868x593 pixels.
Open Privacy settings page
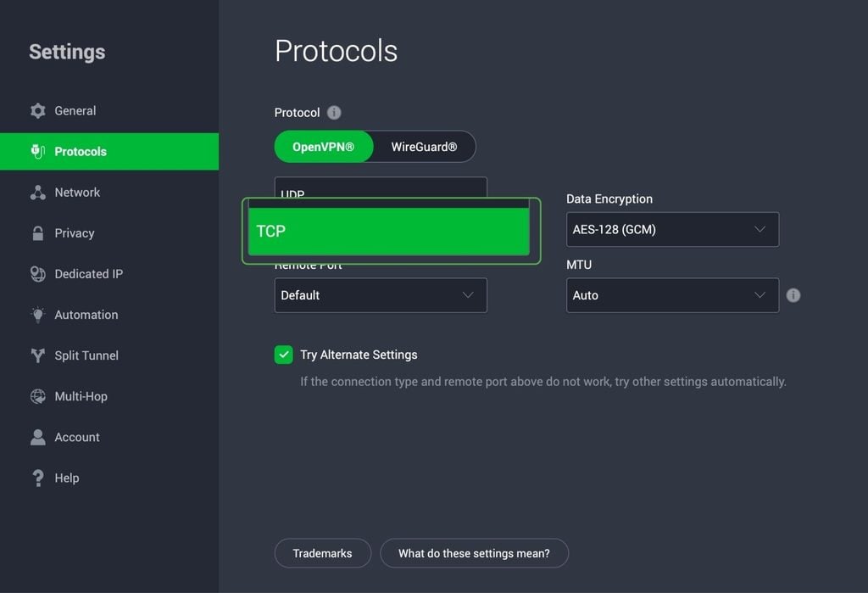[109, 233]
